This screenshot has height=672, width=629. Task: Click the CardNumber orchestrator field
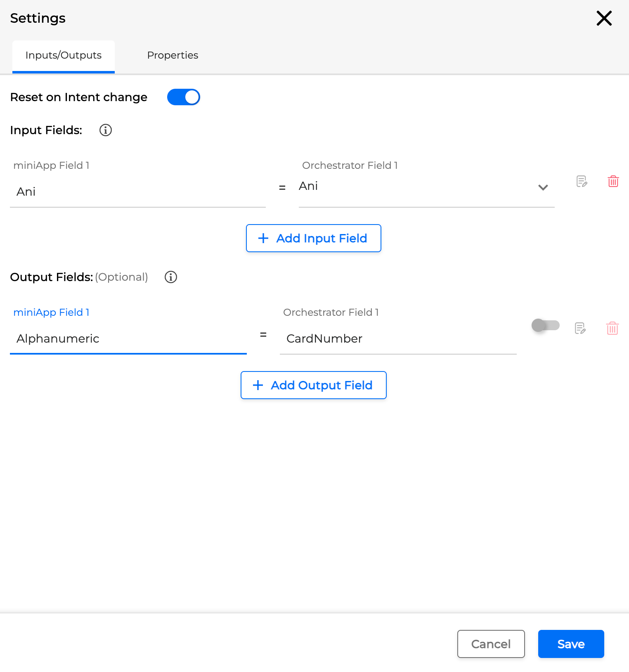coord(398,339)
